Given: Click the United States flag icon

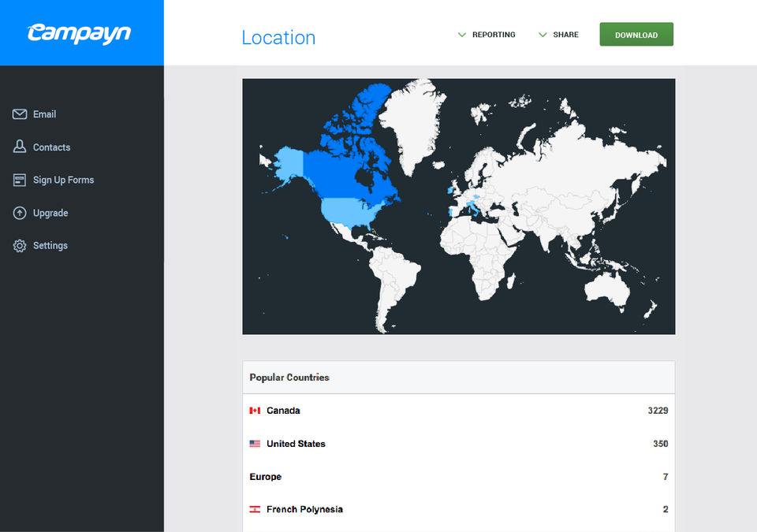Looking at the screenshot, I should [x=255, y=444].
